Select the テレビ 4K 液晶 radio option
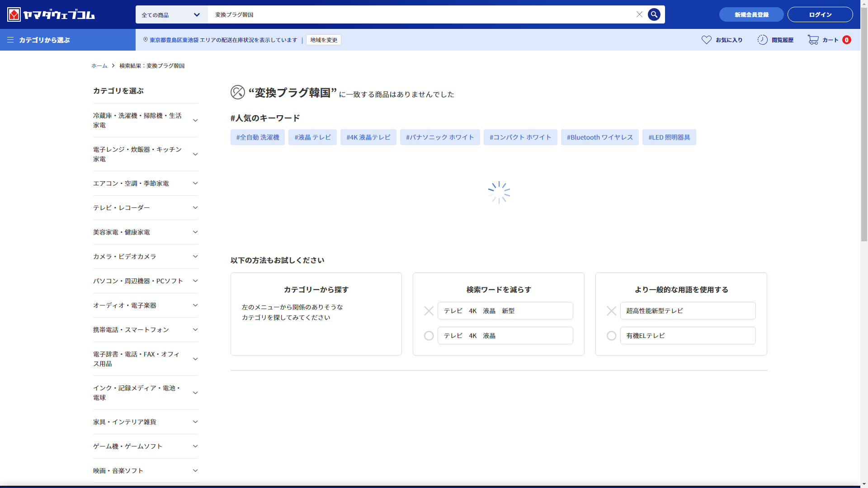 click(x=429, y=336)
